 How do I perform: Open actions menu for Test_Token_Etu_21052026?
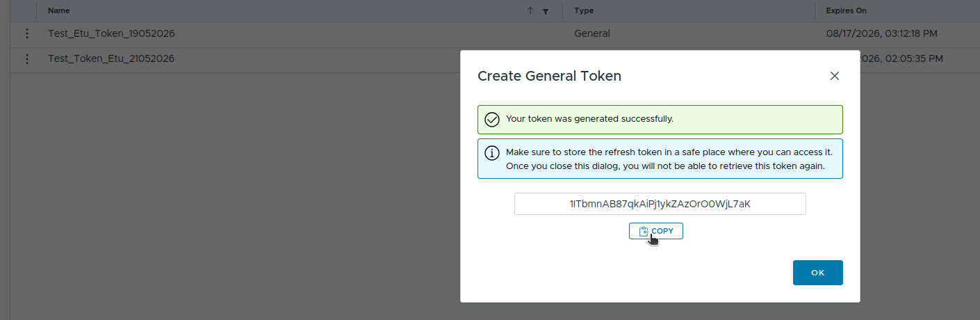[x=27, y=58]
